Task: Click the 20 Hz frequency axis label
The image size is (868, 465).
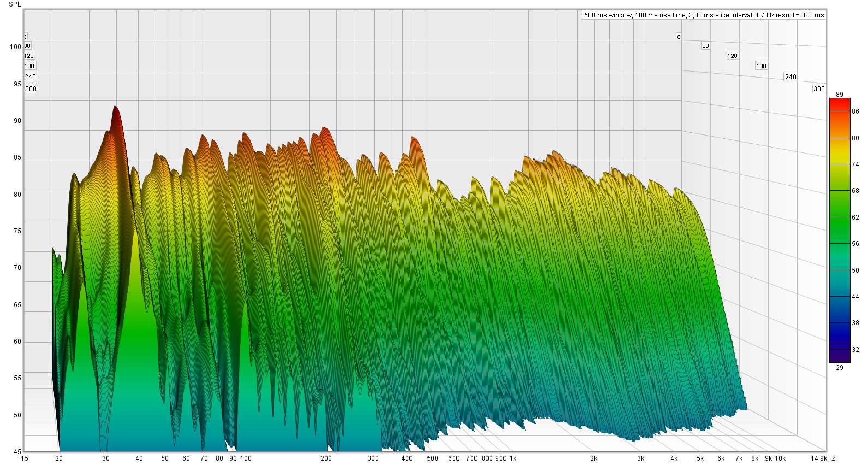Action: (59, 458)
